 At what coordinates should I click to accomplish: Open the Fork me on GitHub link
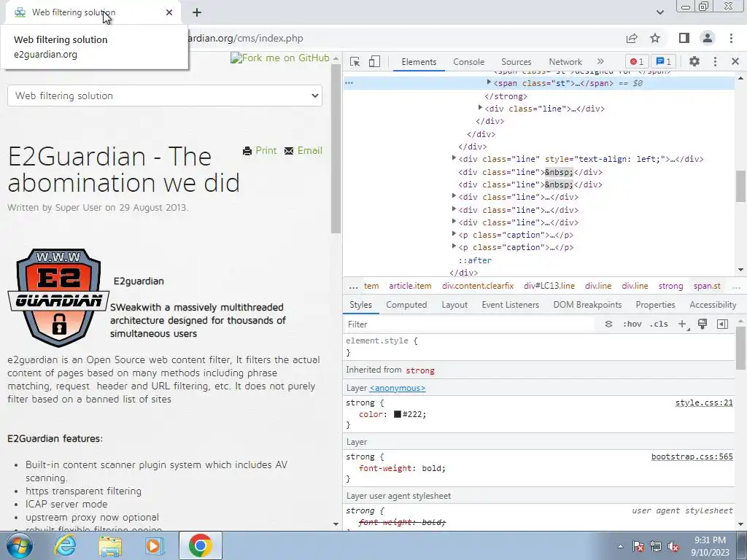(x=280, y=58)
